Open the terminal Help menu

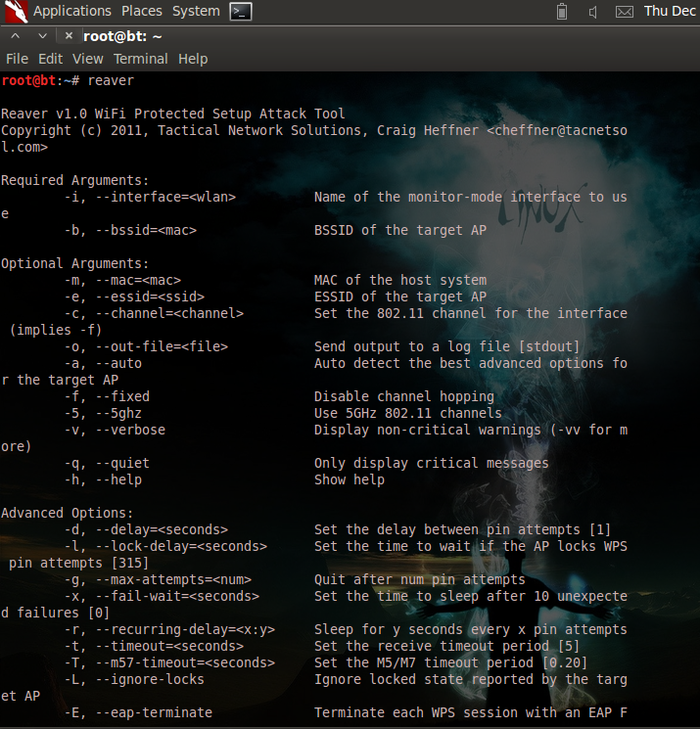[x=193, y=59]
